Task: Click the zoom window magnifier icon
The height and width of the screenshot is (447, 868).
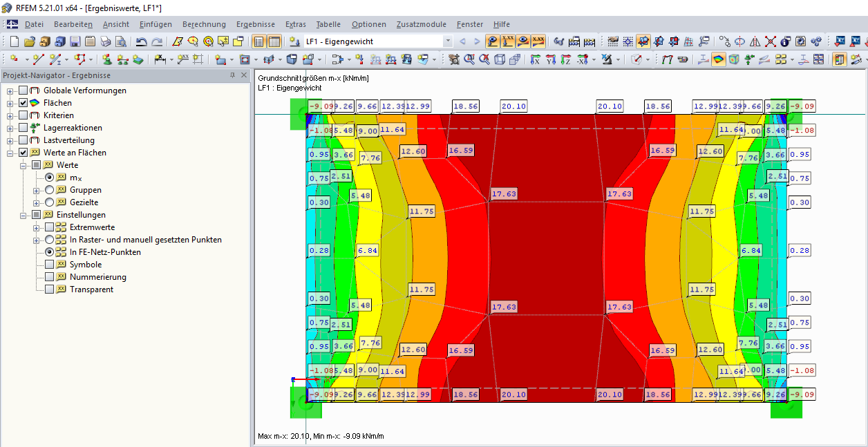Action: [470, 59]
